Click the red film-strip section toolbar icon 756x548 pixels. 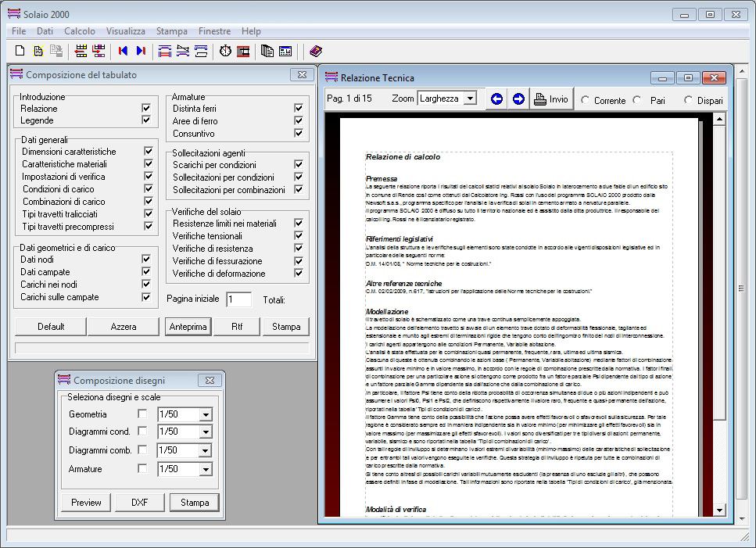click(243, 51)
